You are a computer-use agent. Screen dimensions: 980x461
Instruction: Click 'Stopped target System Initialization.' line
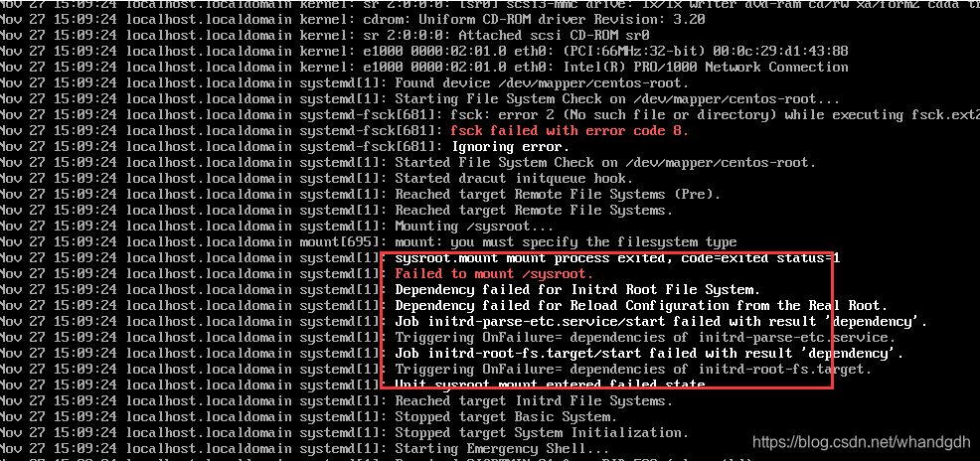pos(542,433)
